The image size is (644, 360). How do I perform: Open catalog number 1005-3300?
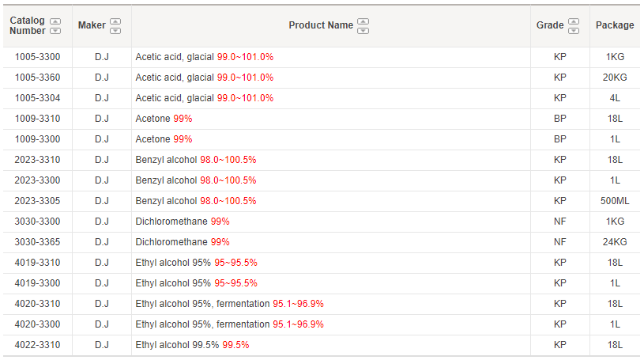click(37, 57)
